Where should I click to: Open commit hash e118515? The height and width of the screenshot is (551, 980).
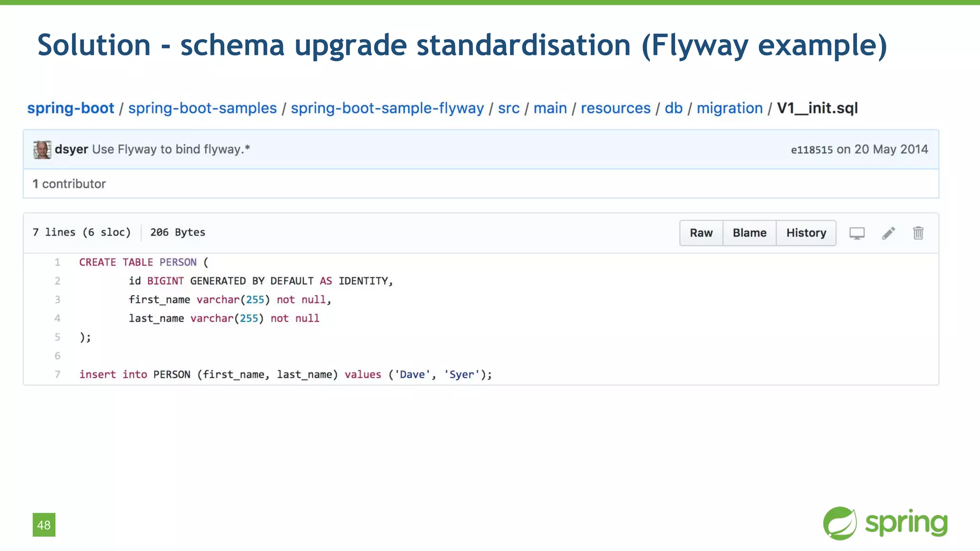pyautogui.click(x=812, y=150)
